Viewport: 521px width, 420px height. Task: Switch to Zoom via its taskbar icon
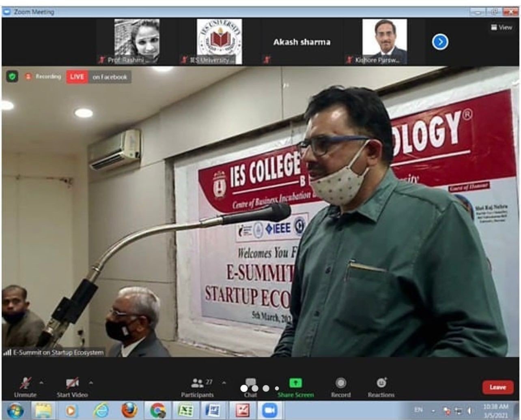(x=270, y=411)
